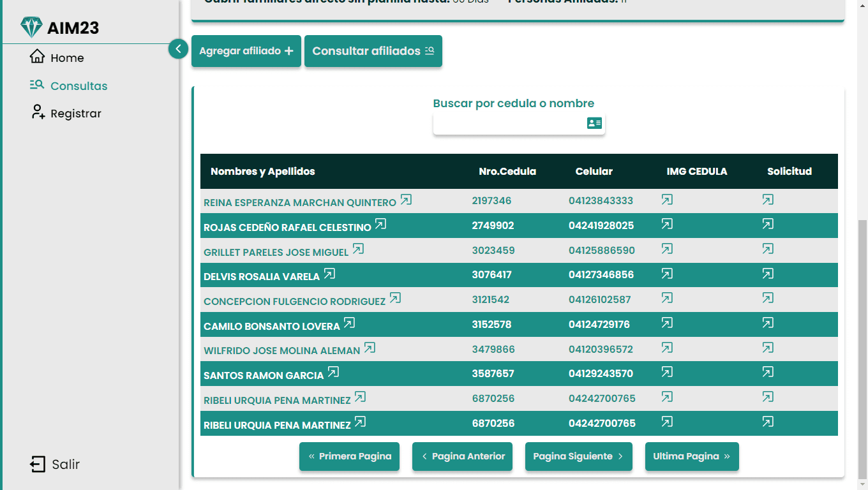868x490 pixels.
Task: Open the Registrar section
Action: (x=76, y=113)
